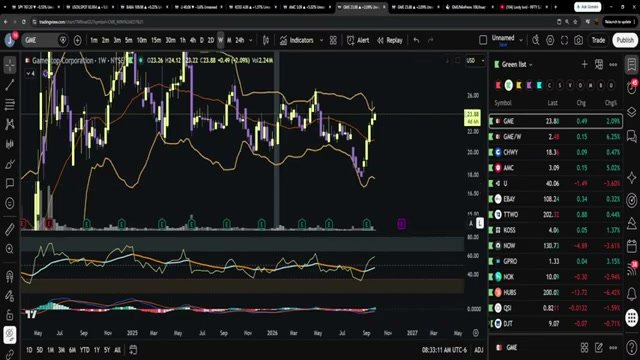Select the EBAY row in watchlist
This screenshot has height=360, width=640.
pos(556,199)
